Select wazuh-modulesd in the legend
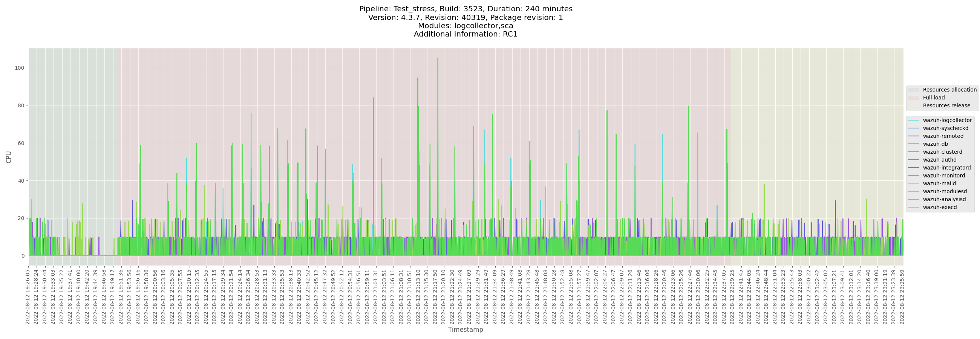This screenshot has width=980, height=339. (944, 192)
